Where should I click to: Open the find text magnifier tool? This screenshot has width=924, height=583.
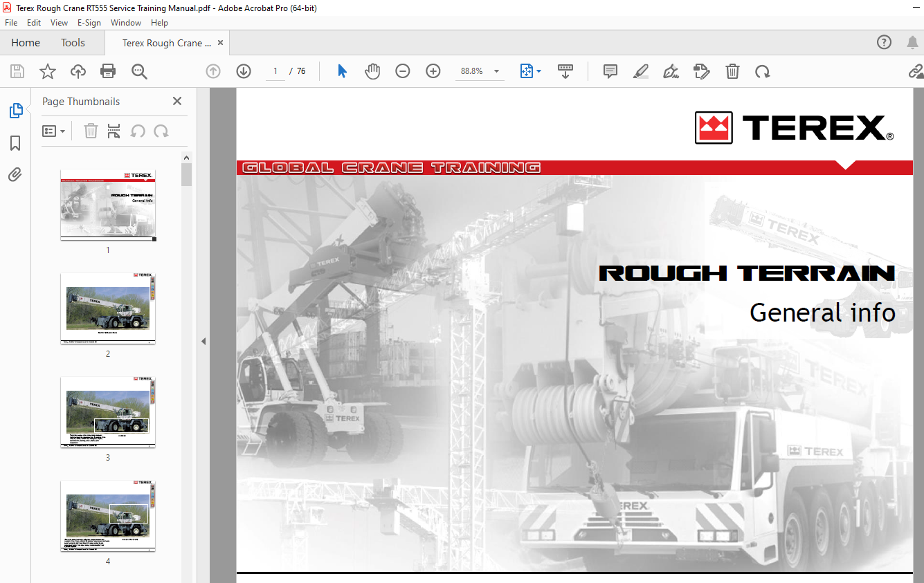point(139,71)
